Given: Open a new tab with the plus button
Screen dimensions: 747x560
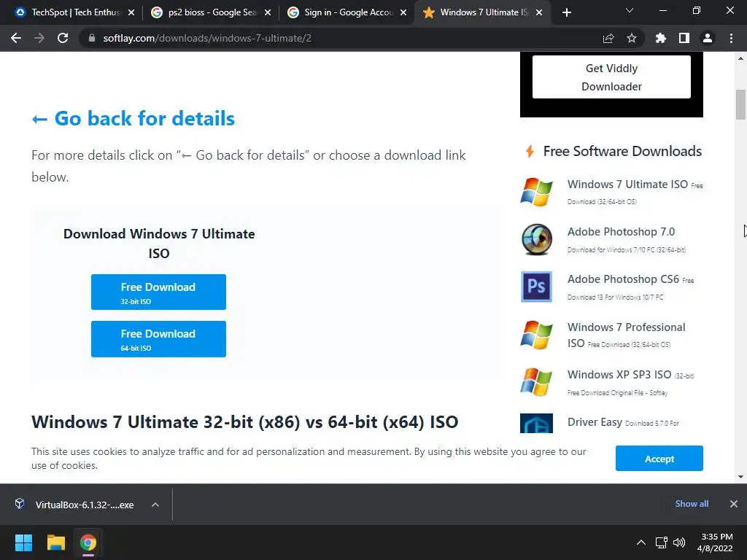Looking at the screenshot, I should coord(566,12).
